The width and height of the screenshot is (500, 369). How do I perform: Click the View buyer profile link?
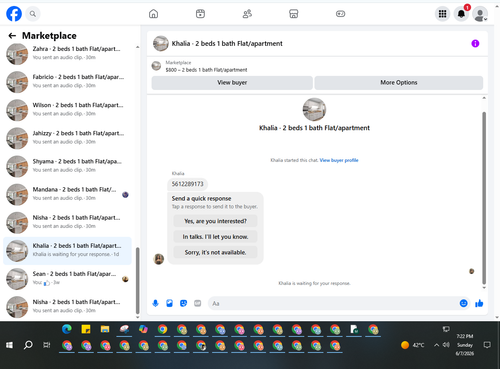point(339,160)
